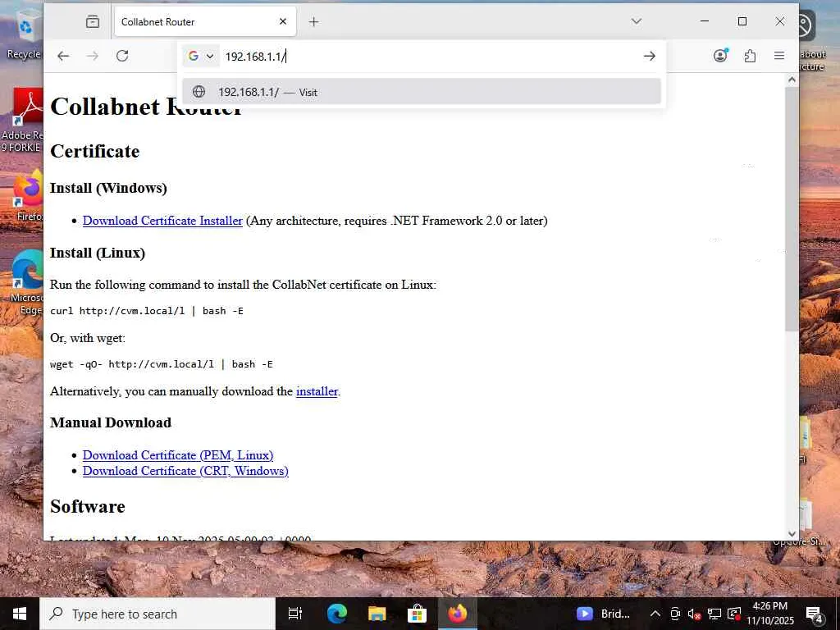Open the Firefox account icon

point(720,55)
